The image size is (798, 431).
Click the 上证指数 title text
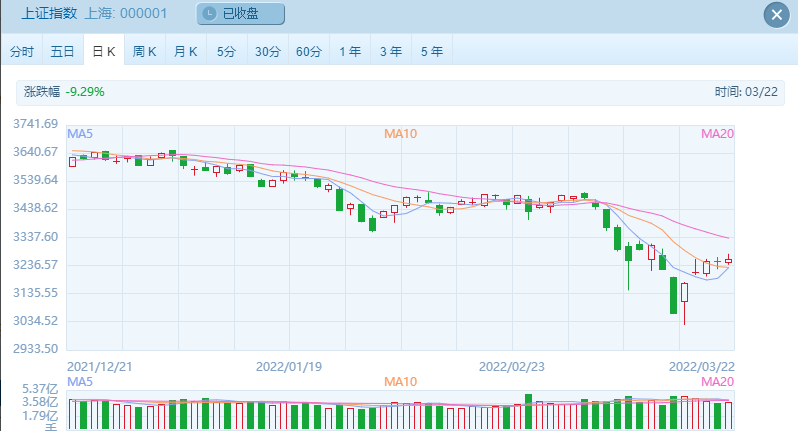click(x=49, y=13)
